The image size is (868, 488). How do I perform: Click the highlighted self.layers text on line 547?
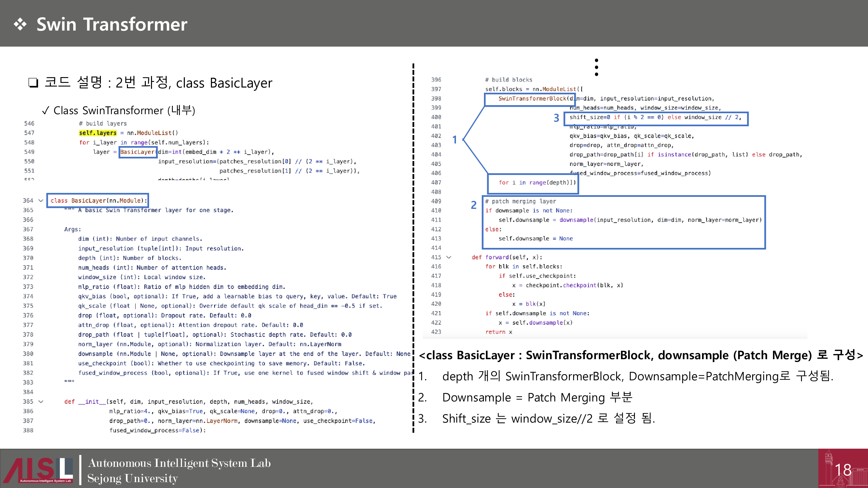click(x=98, y=133)
